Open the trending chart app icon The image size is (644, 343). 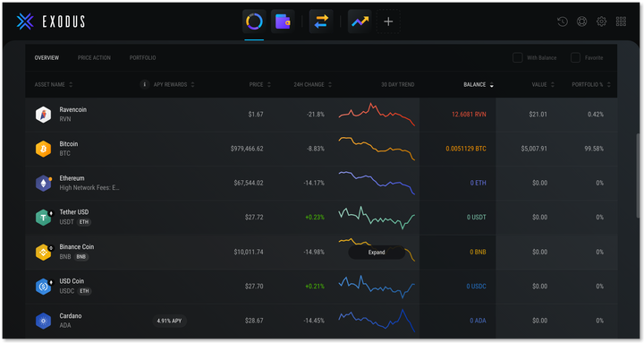360,21
